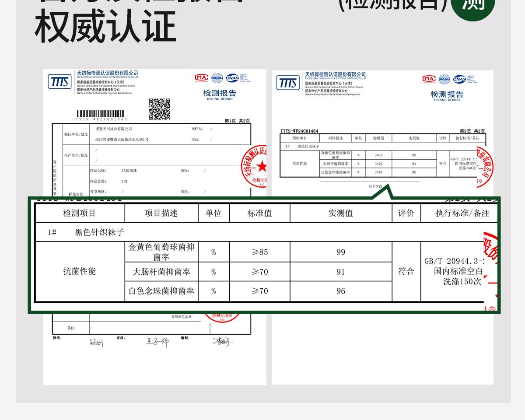Click the red MA mark on the left report
The image size is (525, 420).
(202, 78)
